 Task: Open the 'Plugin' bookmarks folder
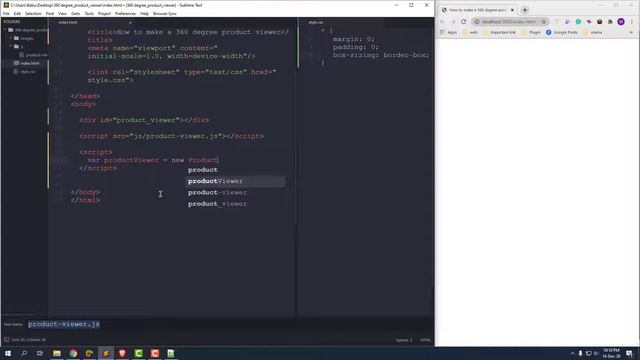pyautogui.click(x=531, y=32)
